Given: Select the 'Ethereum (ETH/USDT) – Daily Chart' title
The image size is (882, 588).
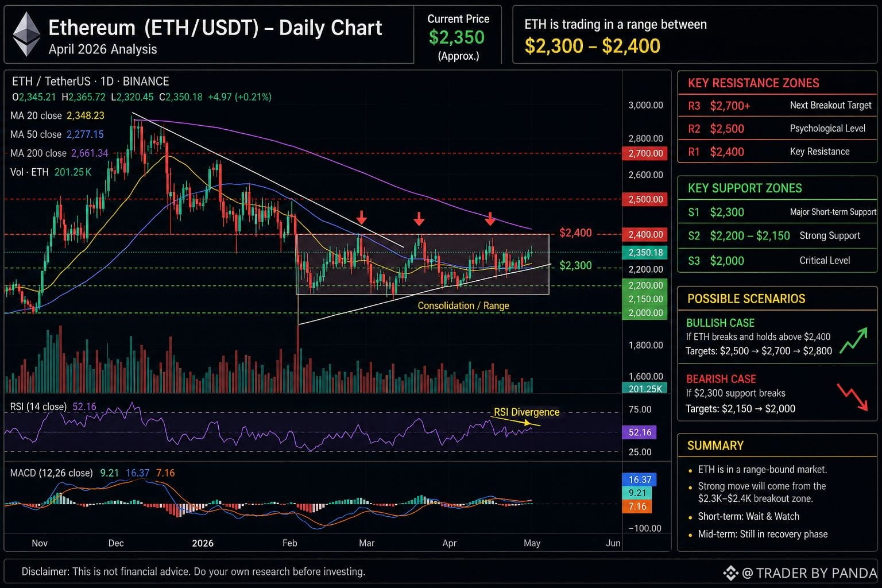Looking at the screenshot, I should pyautogui.click(x=215, y=28).
